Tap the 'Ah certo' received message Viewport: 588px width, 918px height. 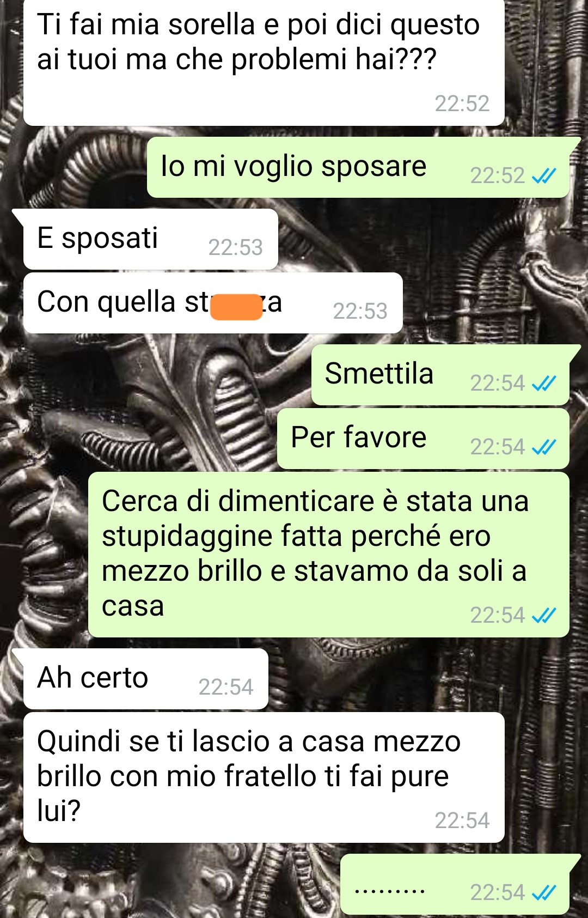tap(146, 679)
